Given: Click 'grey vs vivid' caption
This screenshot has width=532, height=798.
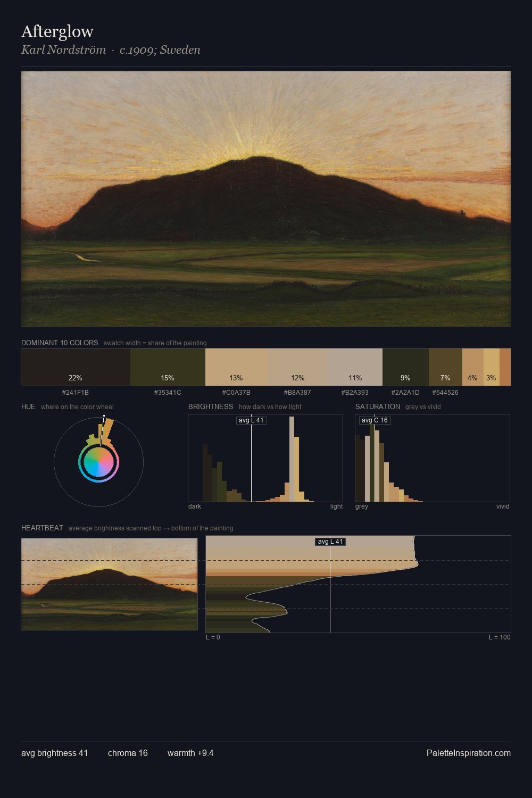Looking at the screenshot, I should (x=423, y=407).
